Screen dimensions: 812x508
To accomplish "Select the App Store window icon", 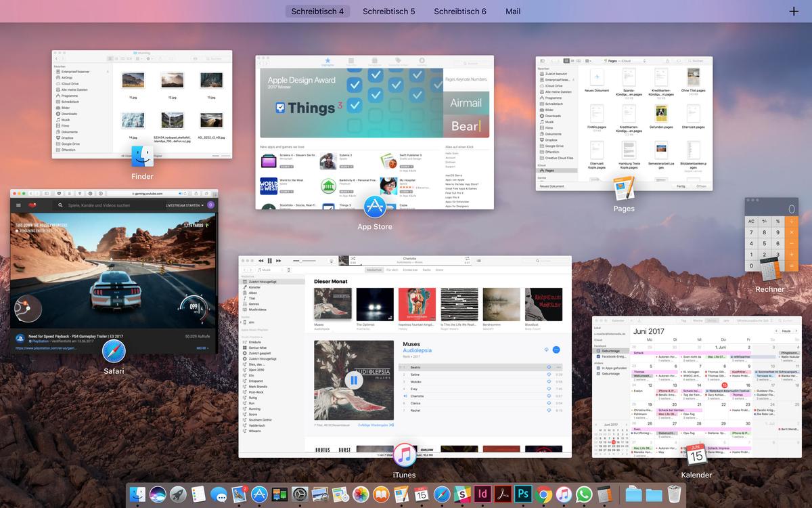I will pyautogui.click(x=375, y=207).
